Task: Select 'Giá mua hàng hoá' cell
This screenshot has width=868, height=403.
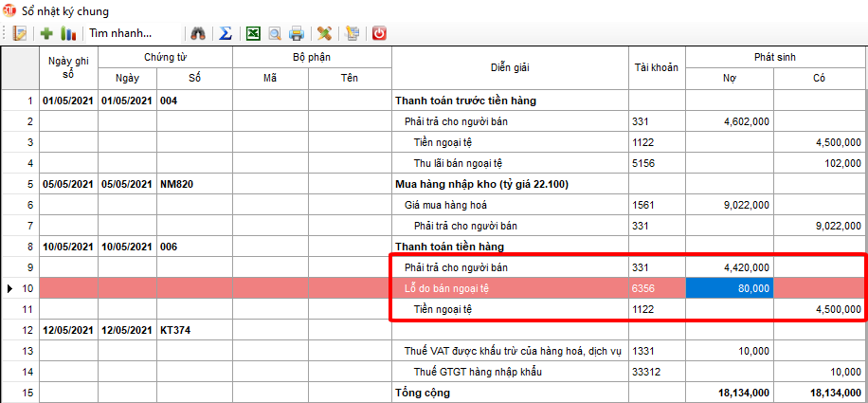Action: coord(511,205)
